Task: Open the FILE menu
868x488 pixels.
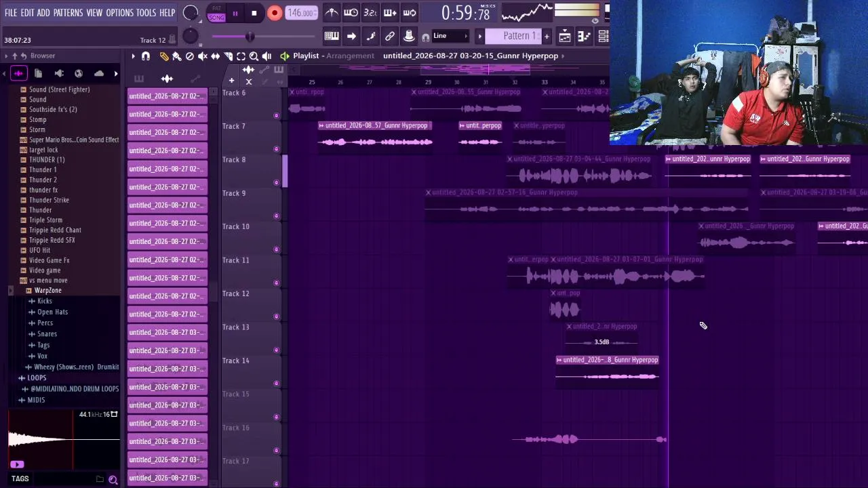Action: (11, 13)
